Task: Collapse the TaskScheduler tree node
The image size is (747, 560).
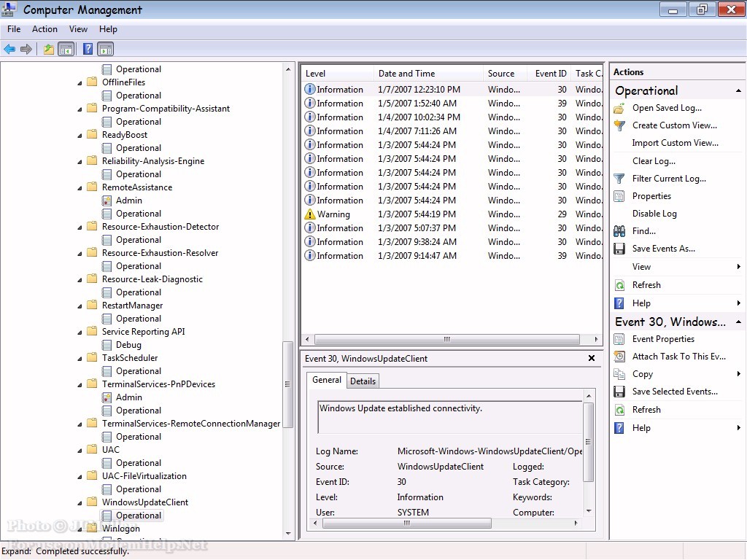Action: point(80,358)
